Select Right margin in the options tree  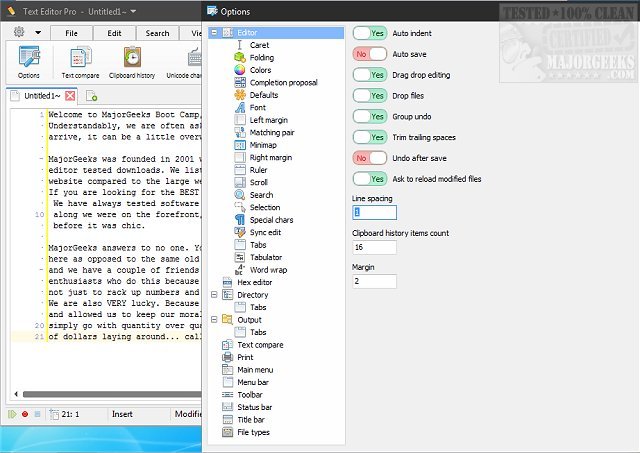point(271,158)
